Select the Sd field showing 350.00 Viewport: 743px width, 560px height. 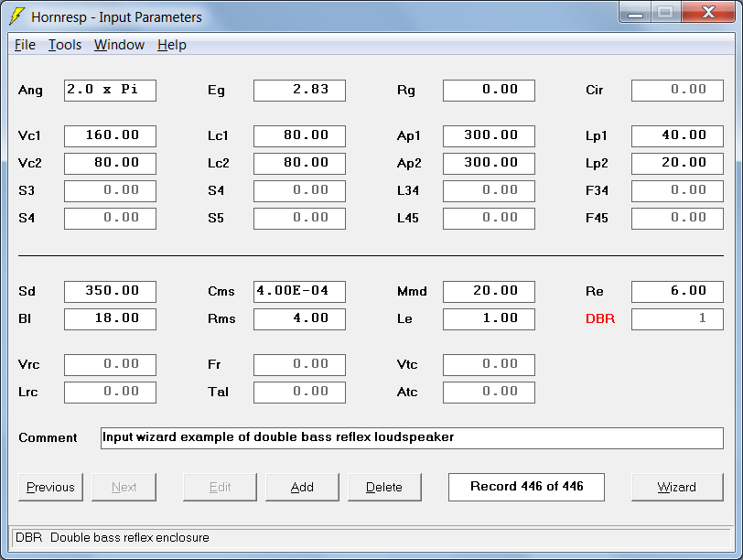pos(110,291)
